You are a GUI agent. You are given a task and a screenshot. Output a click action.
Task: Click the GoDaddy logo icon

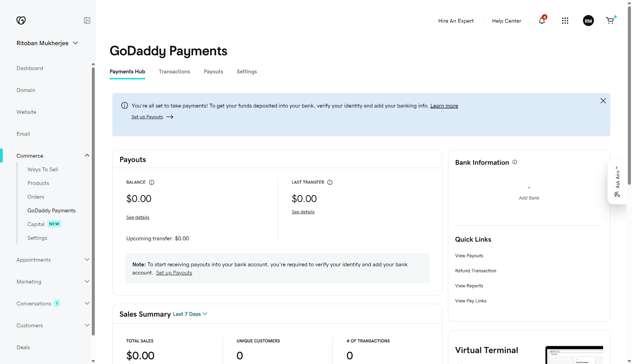pos(21,21)
